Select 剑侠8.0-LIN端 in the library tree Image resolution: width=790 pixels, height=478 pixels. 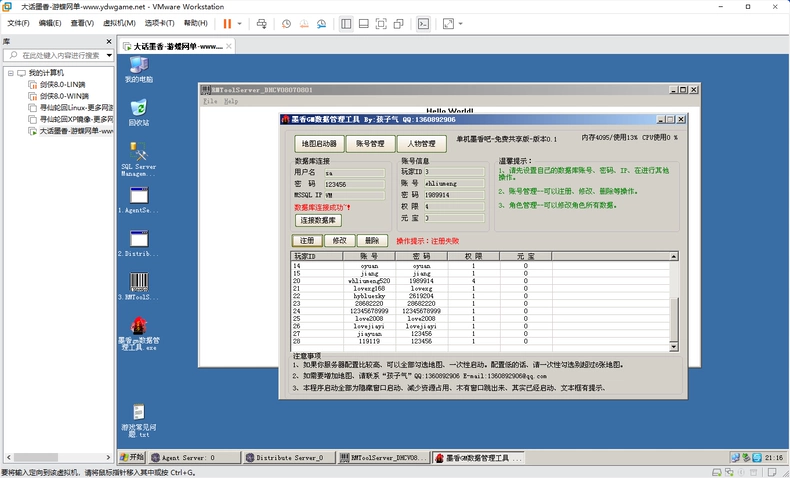pyautogui.click(x=62, y=85)
